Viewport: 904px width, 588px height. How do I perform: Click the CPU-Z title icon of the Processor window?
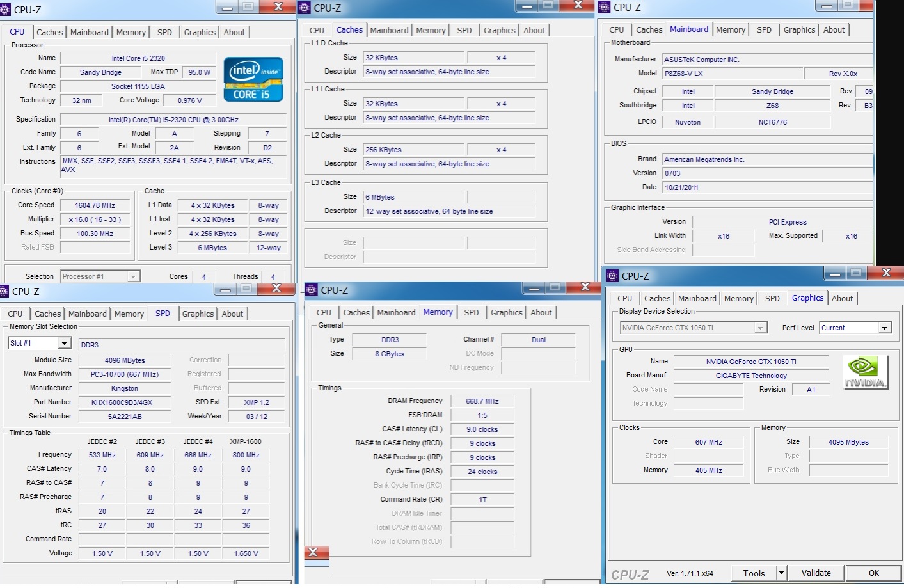pyautogui.click(x=5, y=10)
